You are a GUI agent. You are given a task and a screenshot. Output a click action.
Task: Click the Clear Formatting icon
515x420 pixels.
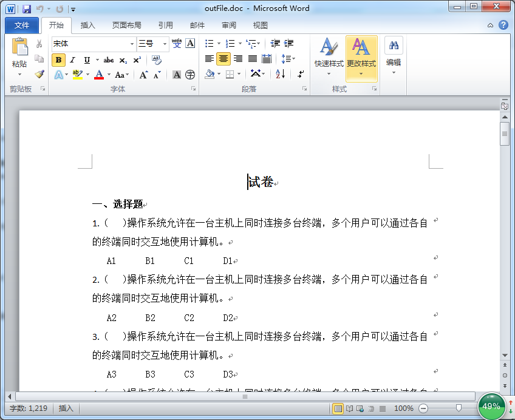pos(157,59)
